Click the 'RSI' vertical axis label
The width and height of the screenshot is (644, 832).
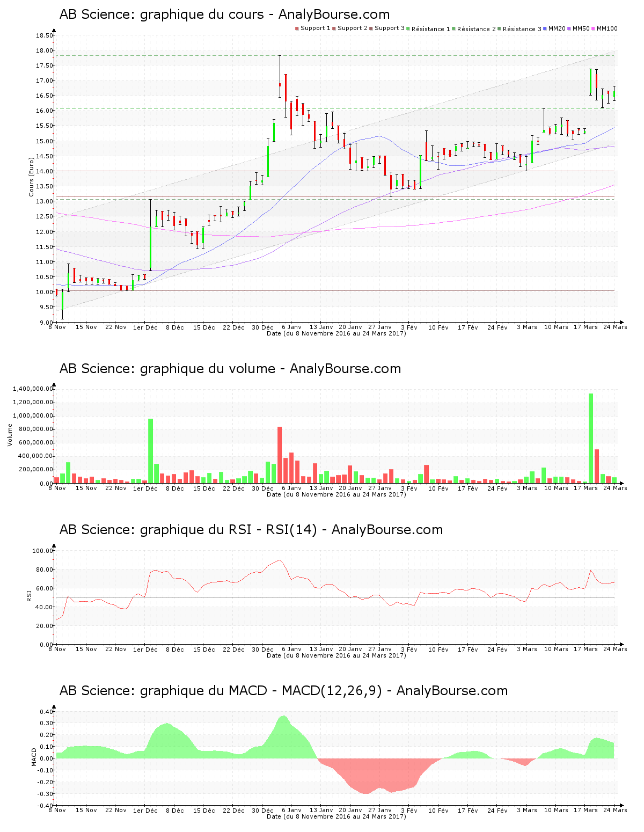click(x=29, y=595)
